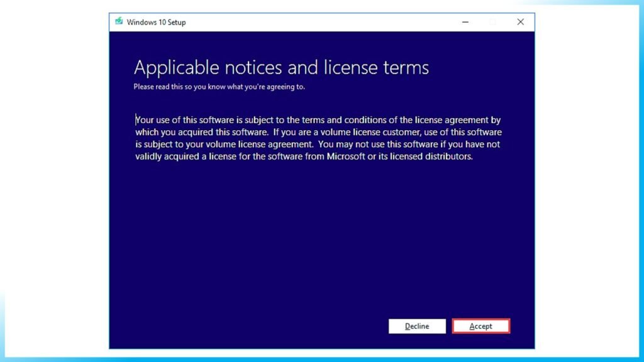Click the 'Windows 10 Setup' title bar text
644x362 pixels.
pyautogui.click(x=158, y=22)
